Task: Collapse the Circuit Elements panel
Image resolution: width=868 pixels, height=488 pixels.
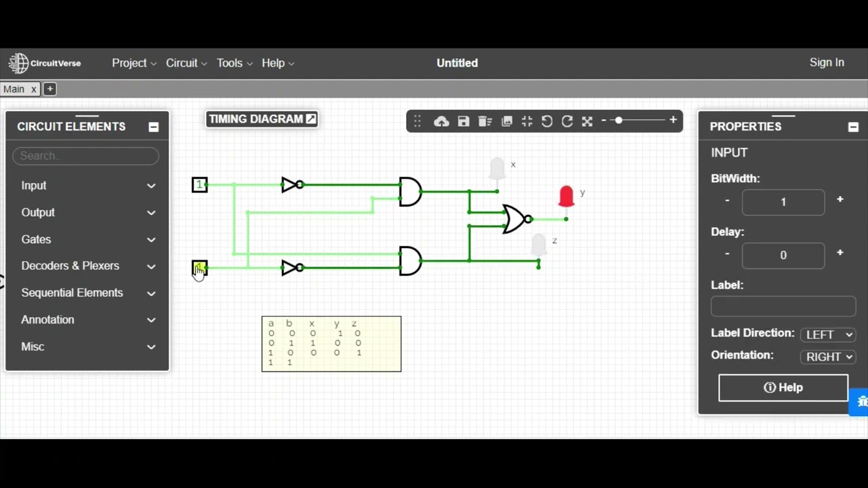Action: pyautogui.click(x=153, y=126)
